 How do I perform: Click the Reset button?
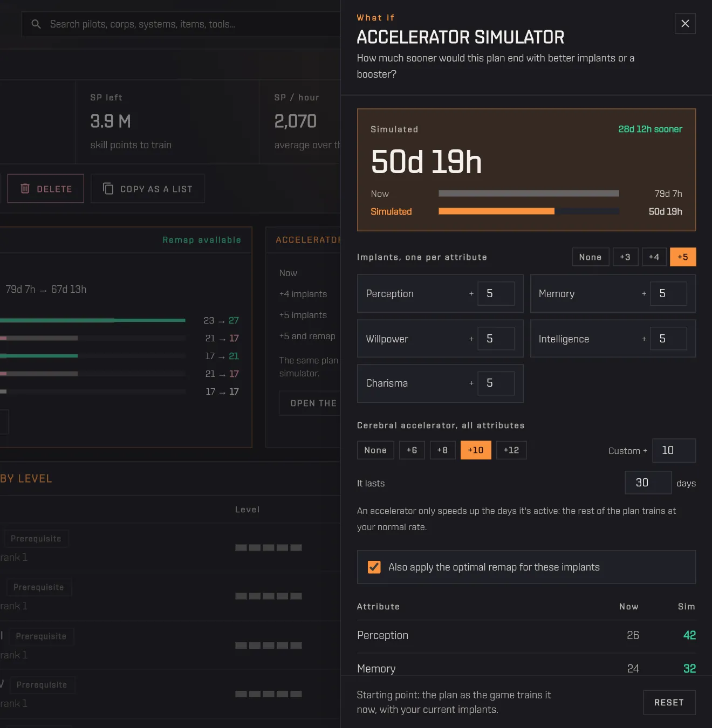[x=669, y=703]
